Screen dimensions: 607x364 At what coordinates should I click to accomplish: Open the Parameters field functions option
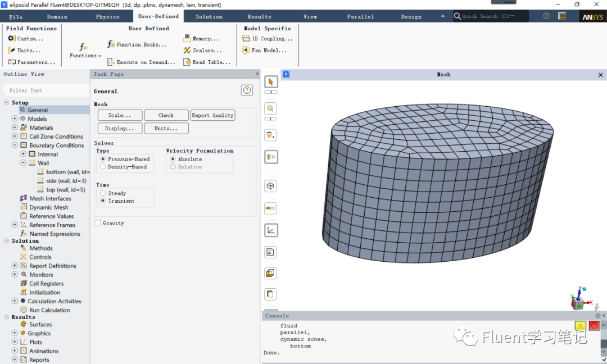pos(31,62)
